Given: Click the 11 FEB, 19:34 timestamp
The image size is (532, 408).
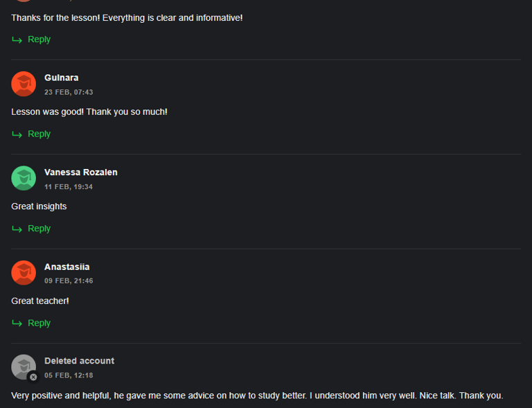Looking at the screenshot, I should tap(69, 187).
